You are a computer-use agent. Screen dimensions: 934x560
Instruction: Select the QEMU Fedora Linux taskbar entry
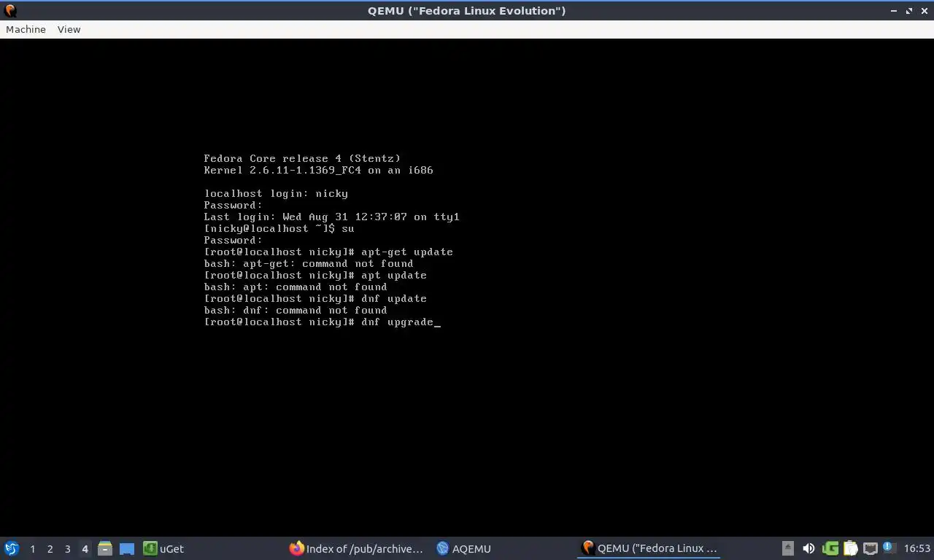pyautogui.click(x=649, y=548)
